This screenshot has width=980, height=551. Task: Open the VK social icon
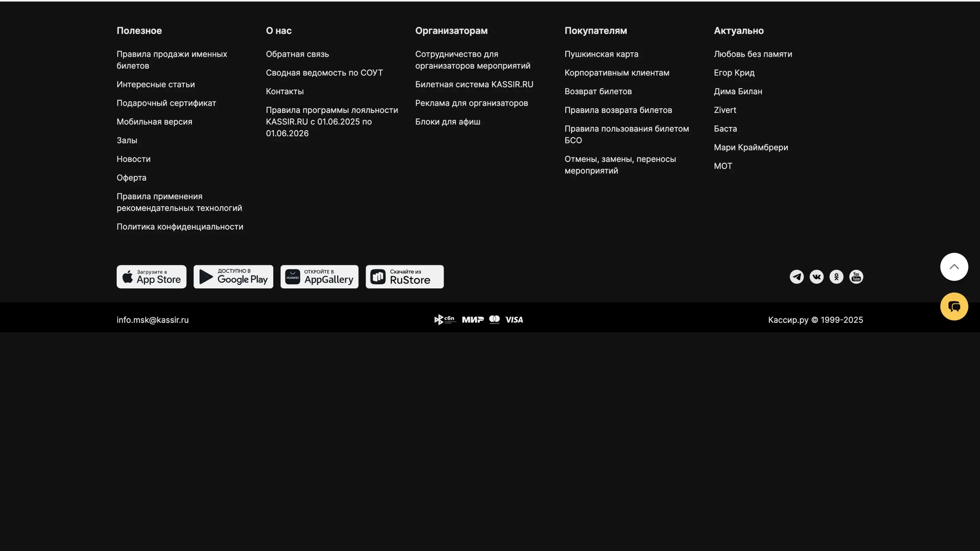[816, 277]
